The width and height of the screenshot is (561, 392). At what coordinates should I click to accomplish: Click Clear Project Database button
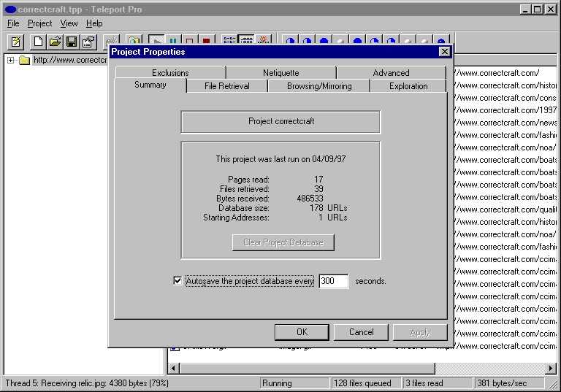283,242
